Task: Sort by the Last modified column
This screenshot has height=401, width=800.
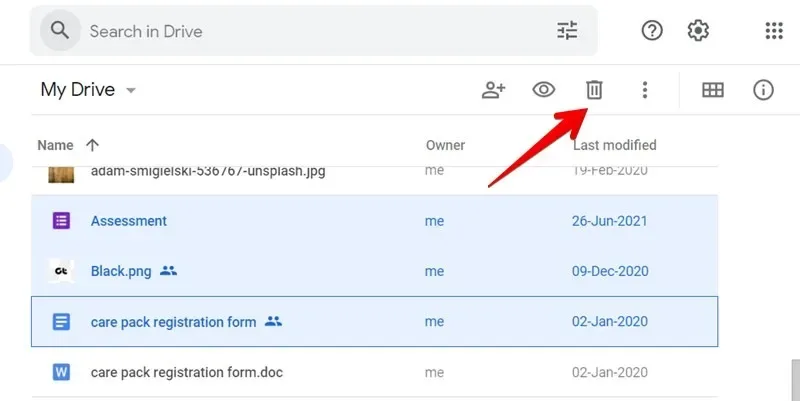Action: point(614,145)
